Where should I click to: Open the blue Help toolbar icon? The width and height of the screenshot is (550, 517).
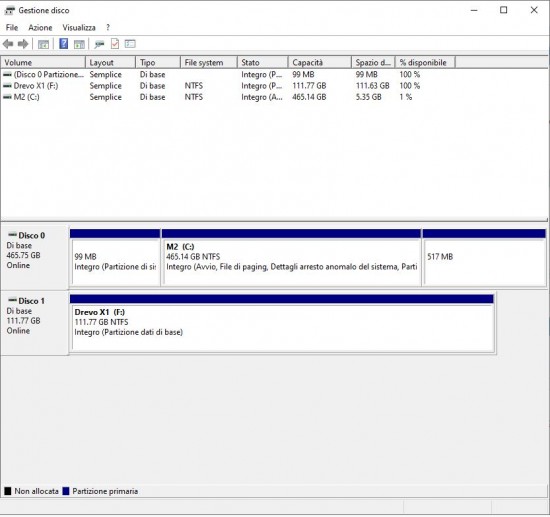(x=63, y=44)
